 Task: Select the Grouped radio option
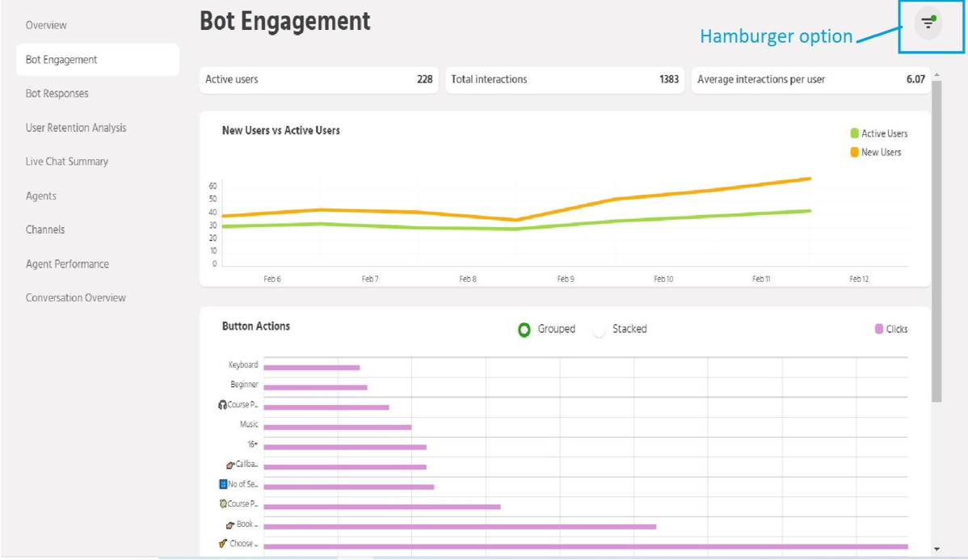coord(524,330)
